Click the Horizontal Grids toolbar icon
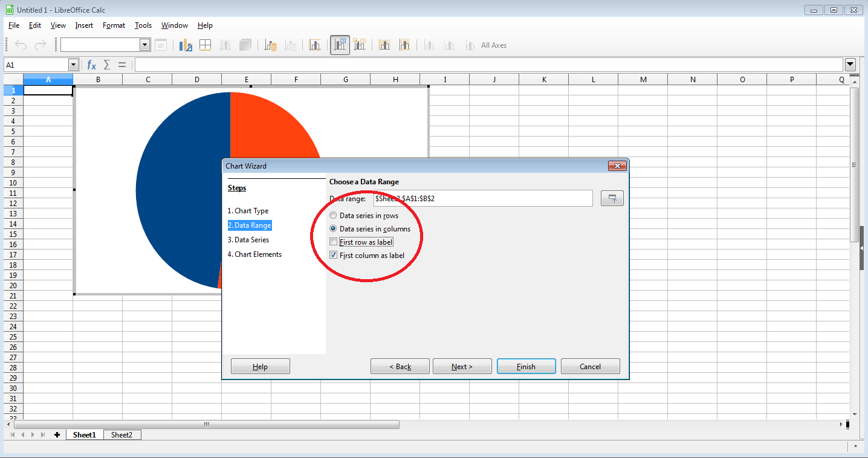The width and height of the screenshot is (868, 458). (384, 45)
